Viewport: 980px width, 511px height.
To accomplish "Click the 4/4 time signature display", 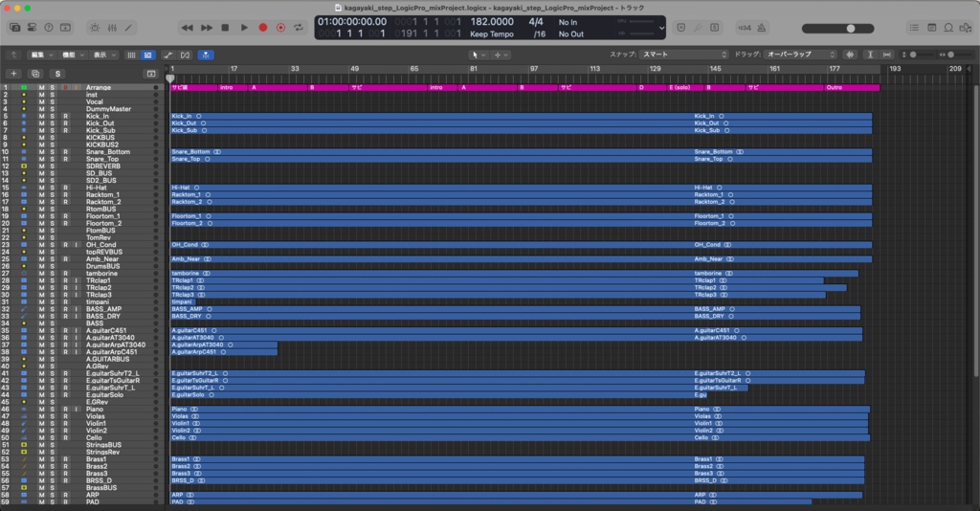I will [536, 22].
